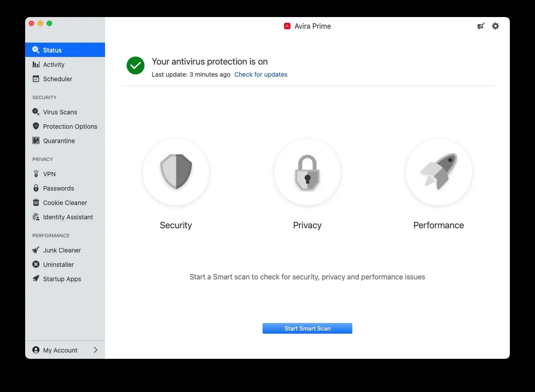Viewport: 535px width, 392px height.
Task: Open the Junk Cleaner tool
Action: [x=62, y=250]
